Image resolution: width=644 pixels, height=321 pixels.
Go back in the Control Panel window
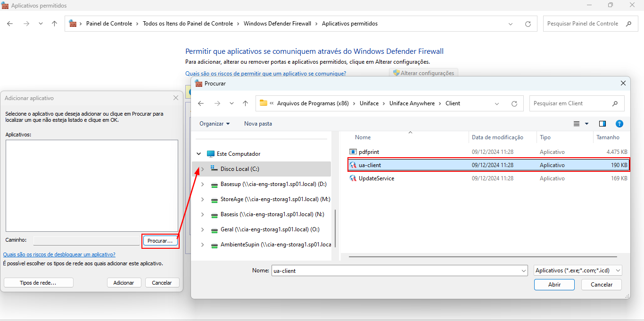click(10, 24)
